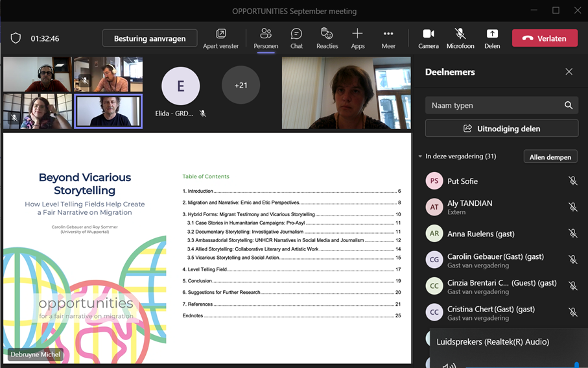Click the Luidsprekers volume slider
Screen dimensions: 588x368
pos(519,364)
